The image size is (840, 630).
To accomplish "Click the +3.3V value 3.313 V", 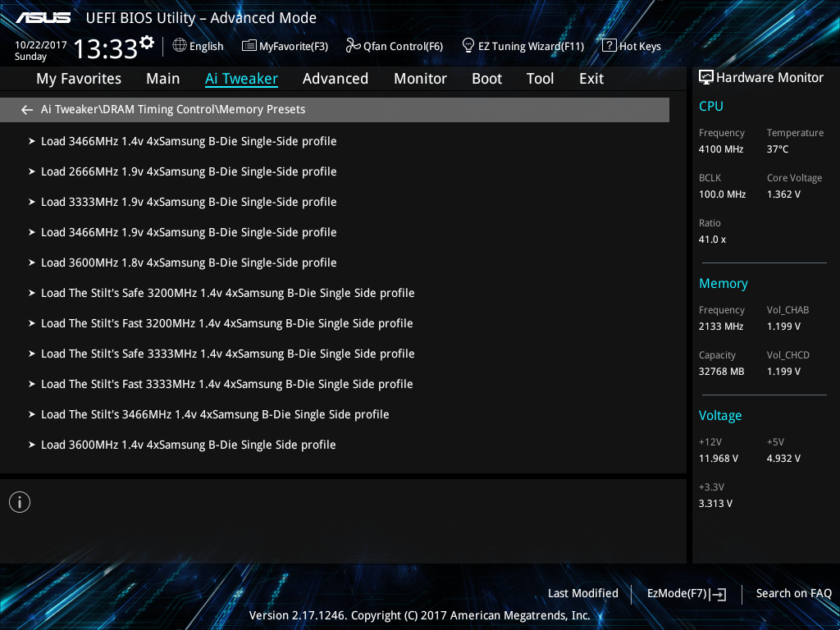I will 715,504.
